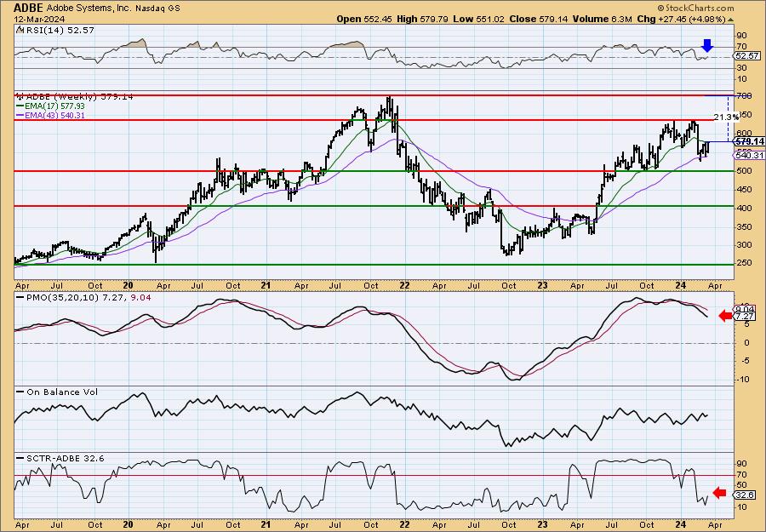This screenshot has height=532, width=766.
Task: Click the '23' year label on the bottom time axis
Action: pyautogui.click(x=542, y=524)
